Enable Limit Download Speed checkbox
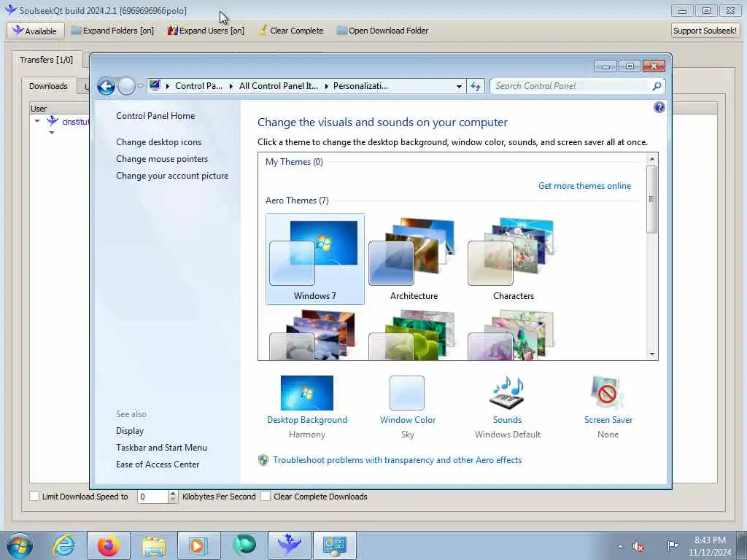 [x=34, y=496]
